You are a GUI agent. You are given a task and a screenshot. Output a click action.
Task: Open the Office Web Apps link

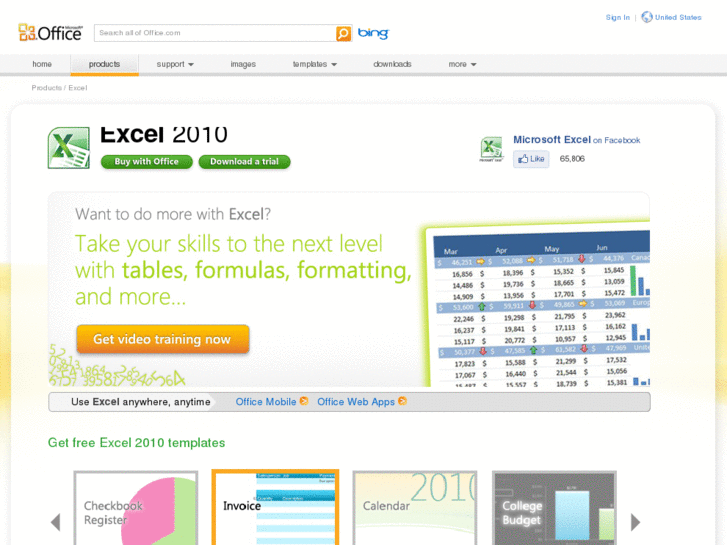coord(356,402)
